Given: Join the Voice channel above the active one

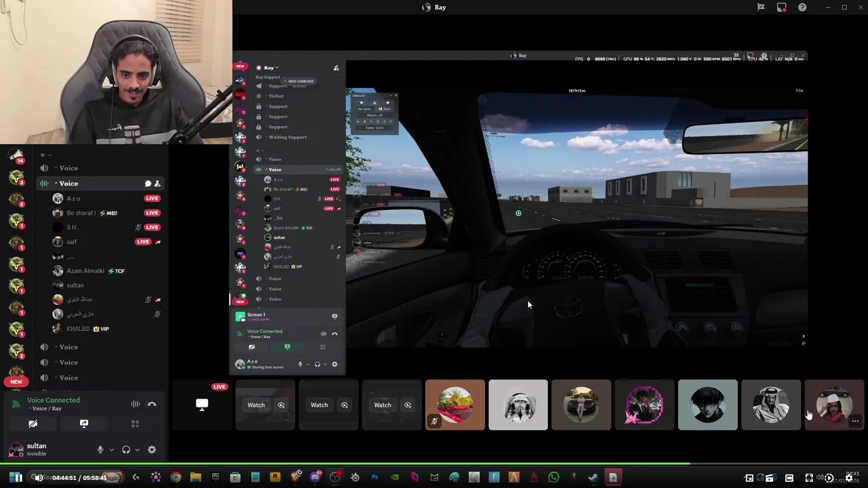Looking at the screenshot, I should pyautogui.click(x=100, y=168).
